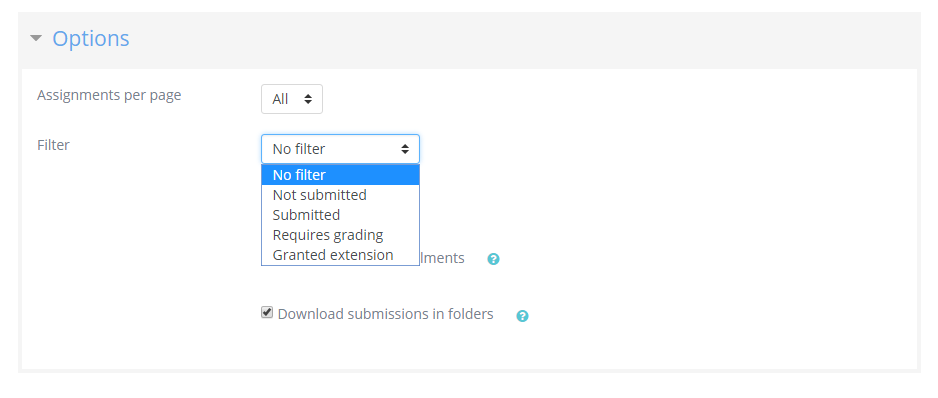Close the Filter dropdown showing No filter
The height and width of the screenshot is (398, 938).
pos(340,149)
